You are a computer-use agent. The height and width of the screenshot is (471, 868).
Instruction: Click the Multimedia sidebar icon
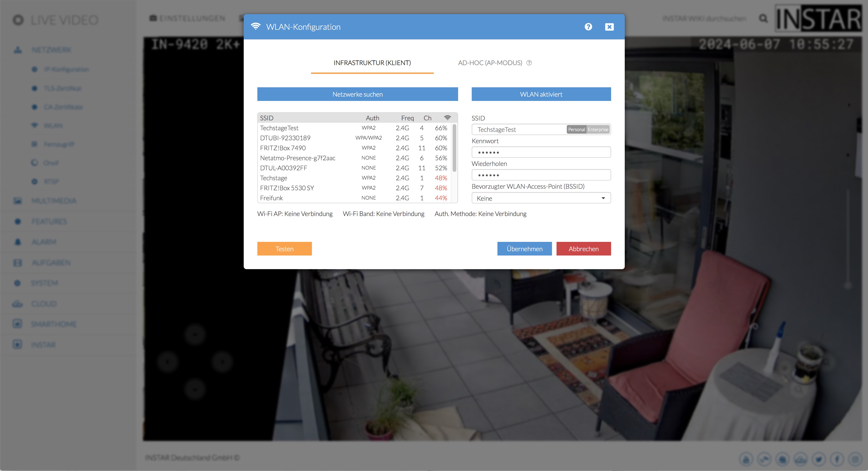[x=18, y=201]
